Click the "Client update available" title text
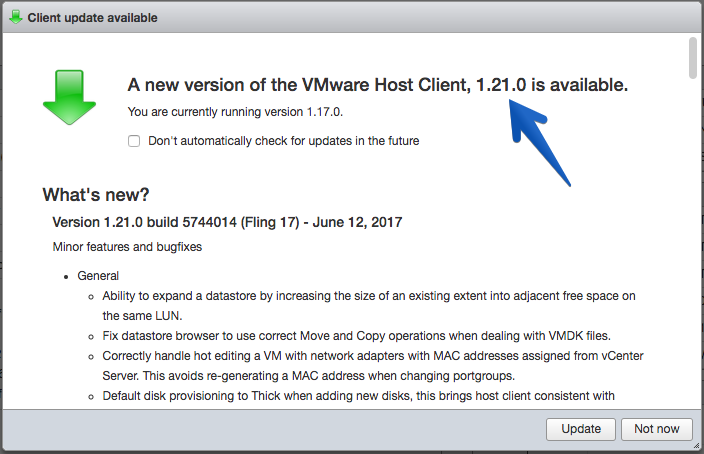 pos(92,18)
